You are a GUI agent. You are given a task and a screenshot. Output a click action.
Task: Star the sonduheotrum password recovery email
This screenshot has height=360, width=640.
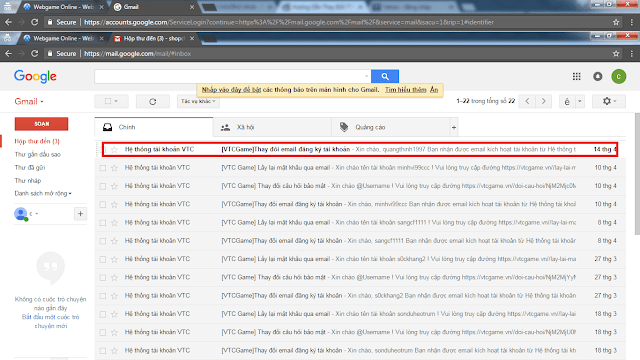tap(114, 314)
